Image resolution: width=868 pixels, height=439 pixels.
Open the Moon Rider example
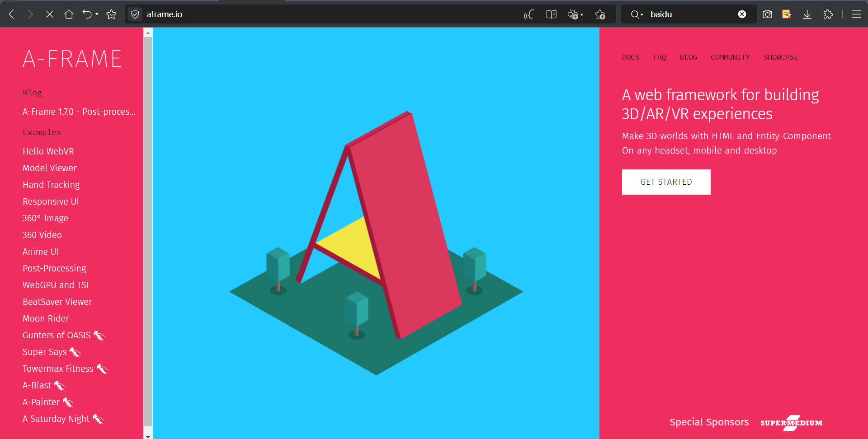pyautogui.click(x=46, y=318)
